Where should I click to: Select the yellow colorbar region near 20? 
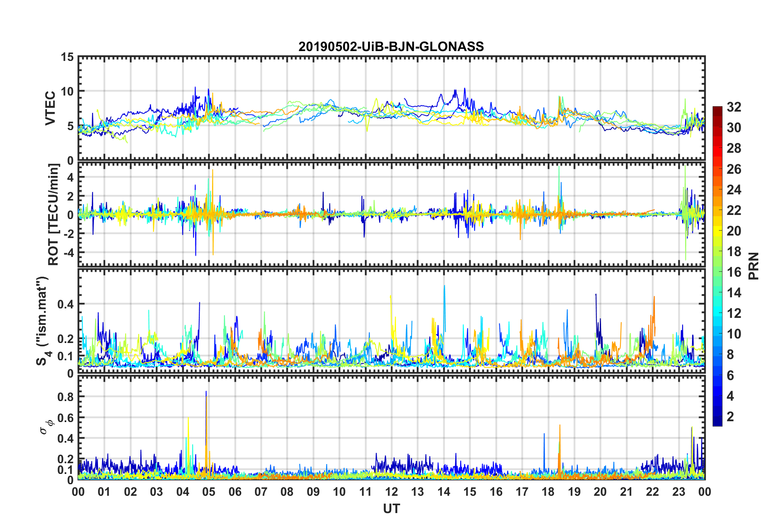(x=718, y=231)
